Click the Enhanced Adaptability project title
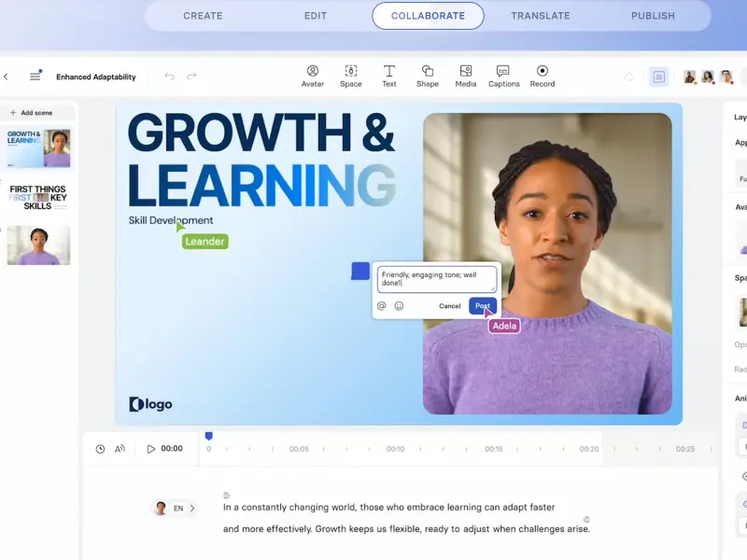The width and height of the screenshot is (747, 560). pos(96,77)
